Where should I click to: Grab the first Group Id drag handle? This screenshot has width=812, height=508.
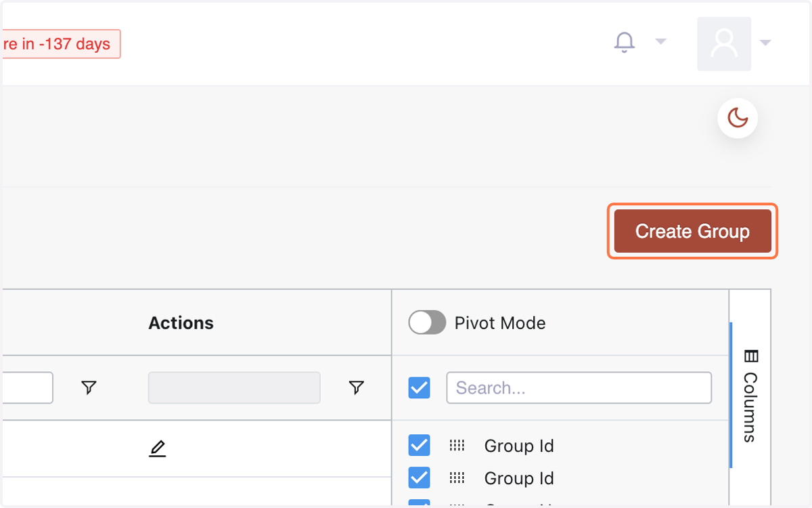pyautogui.click(x=457, y=446)
